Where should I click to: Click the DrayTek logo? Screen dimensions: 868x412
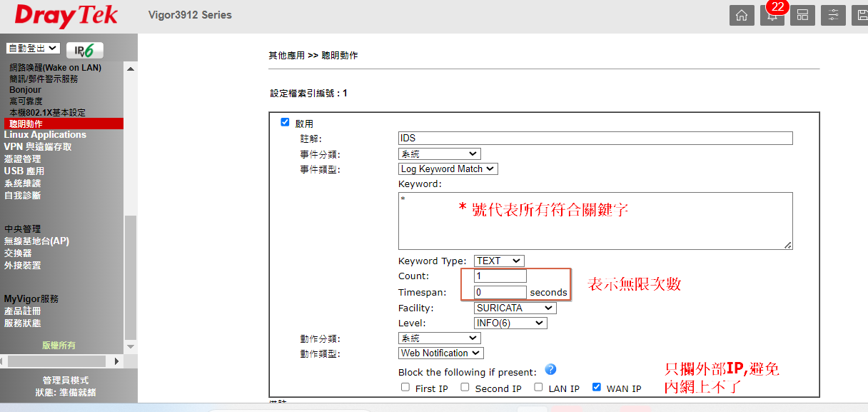coord(69,16)
